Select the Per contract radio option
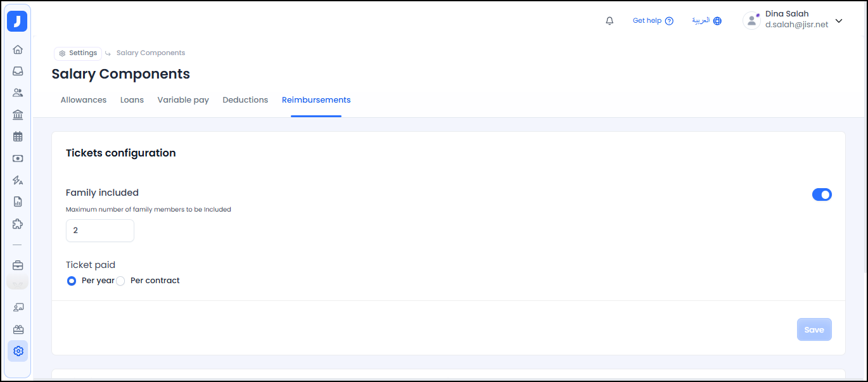The image size is (868, 382). [120, 281]
